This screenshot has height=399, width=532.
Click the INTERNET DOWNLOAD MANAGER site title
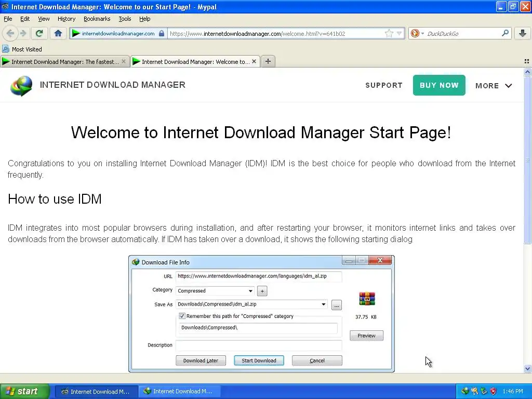[113, 85]
